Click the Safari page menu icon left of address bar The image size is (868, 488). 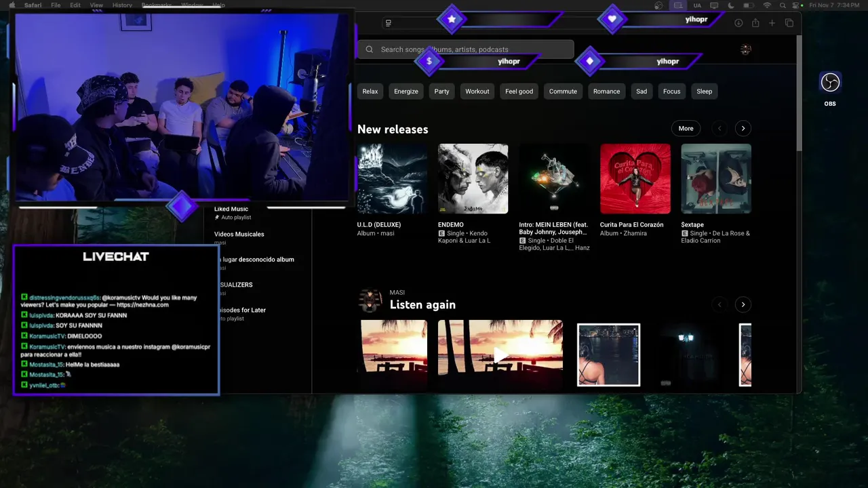(x=388, y=23)
